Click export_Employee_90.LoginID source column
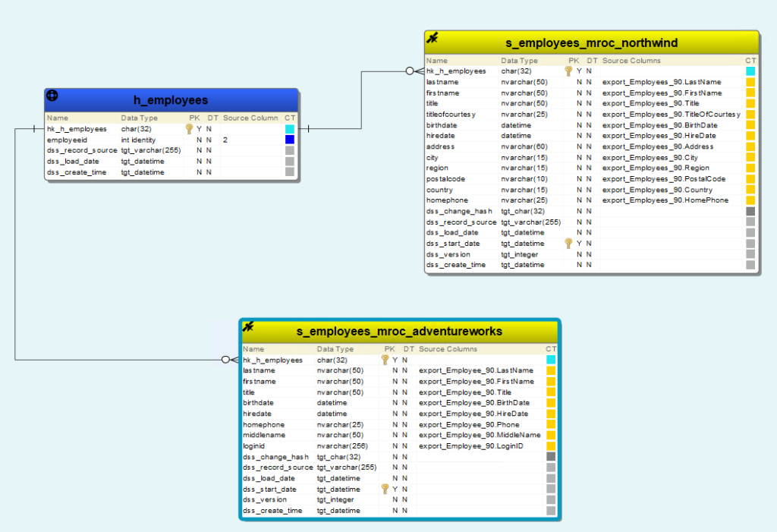This screenshot has width=777, height=532. click(x=470, y=445)
